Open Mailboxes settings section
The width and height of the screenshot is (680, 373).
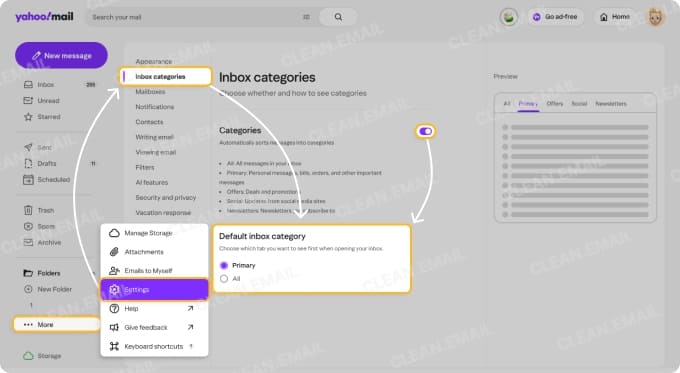click(x=150, y=92)
